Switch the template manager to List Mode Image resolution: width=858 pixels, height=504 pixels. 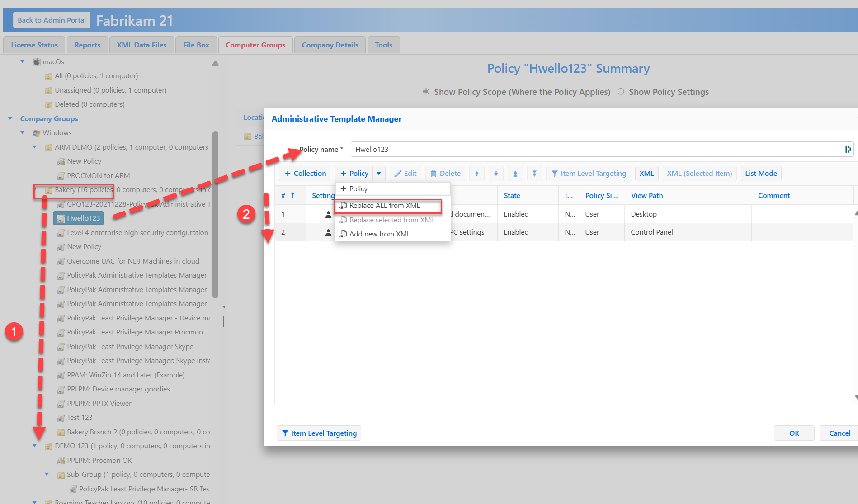tap(761, 174)
